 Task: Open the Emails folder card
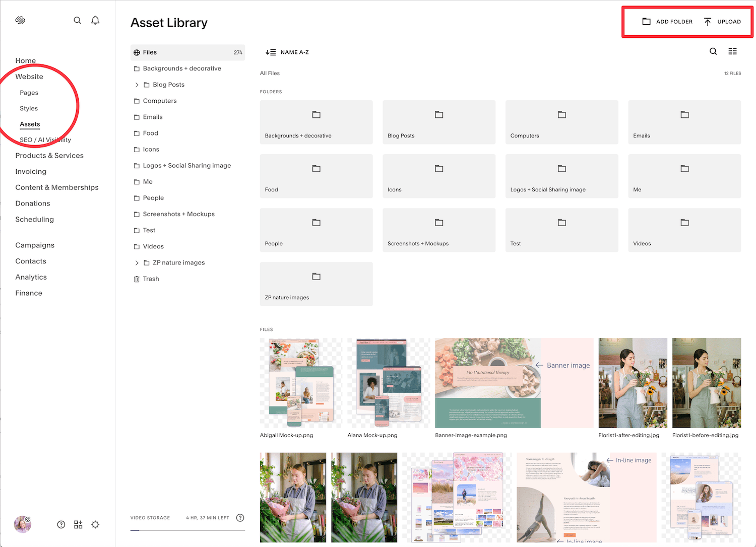pos(684,122)
